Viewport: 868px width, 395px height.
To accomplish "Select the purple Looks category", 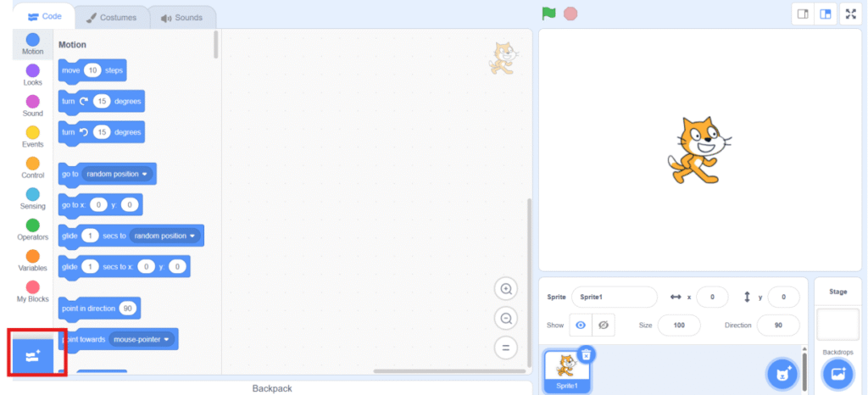I will coord(32,75).
